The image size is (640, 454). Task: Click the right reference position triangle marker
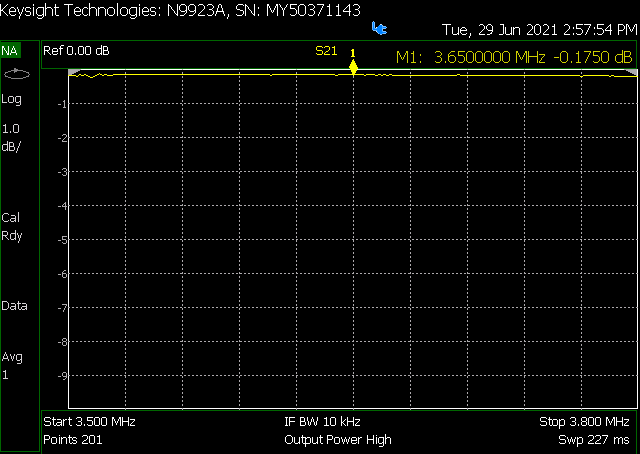(631, 72)
